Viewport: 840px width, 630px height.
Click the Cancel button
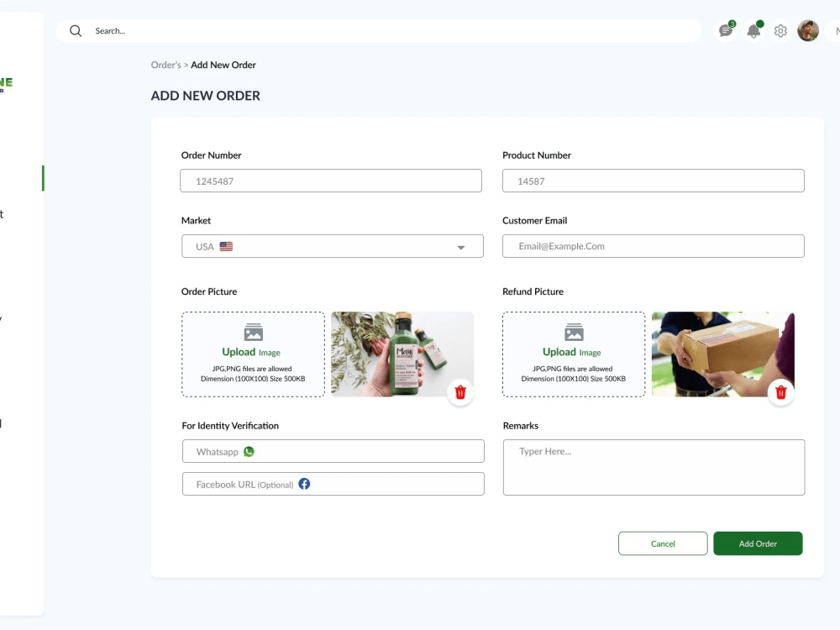click(x=663, y=543)
